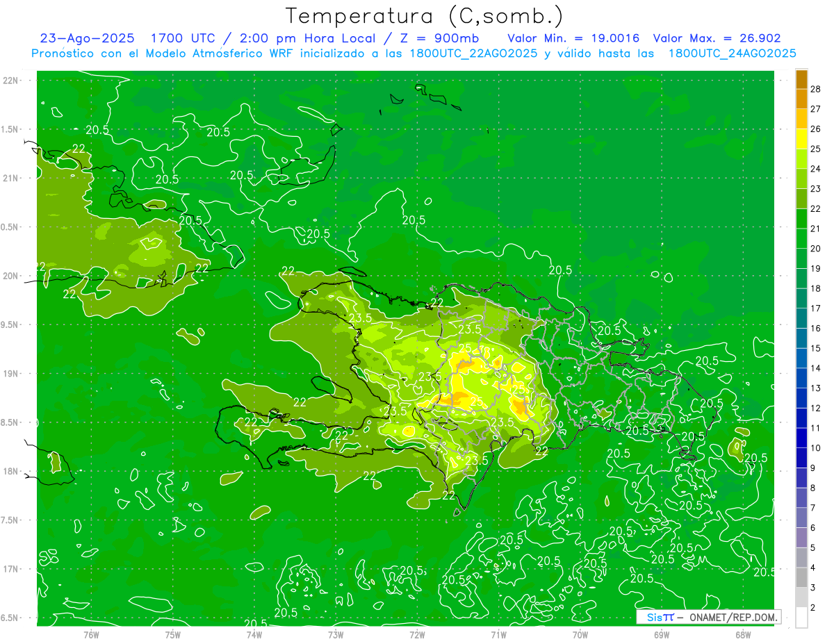This screenshot has height=644, width=834.
Task: Click the color scale label "18"
Action: 816,288
